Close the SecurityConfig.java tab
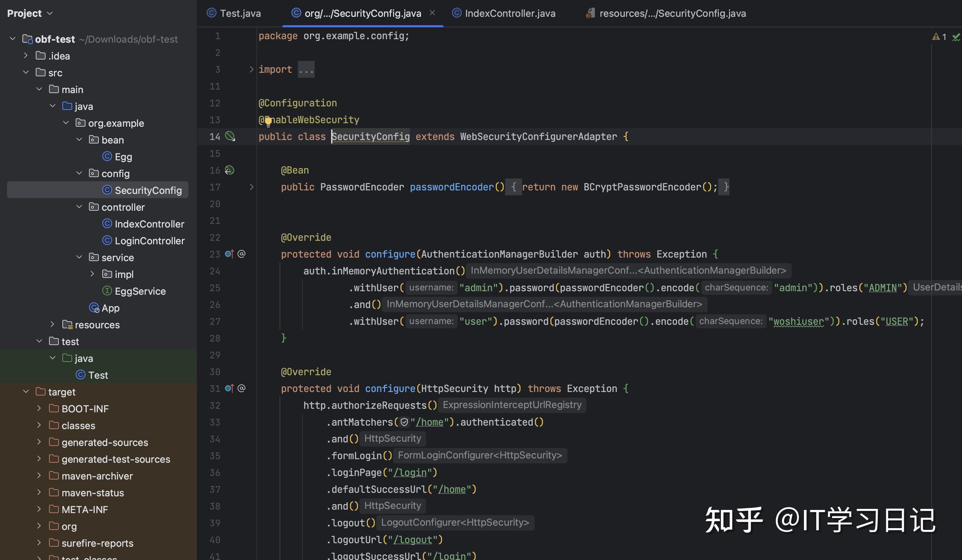Screen dimensions: 962x560 432,13
